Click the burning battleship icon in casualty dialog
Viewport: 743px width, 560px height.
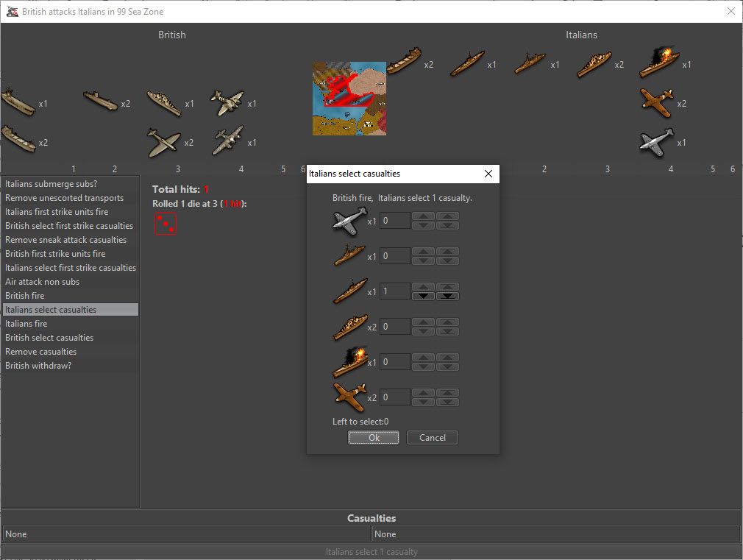click(x=349, y=362)
